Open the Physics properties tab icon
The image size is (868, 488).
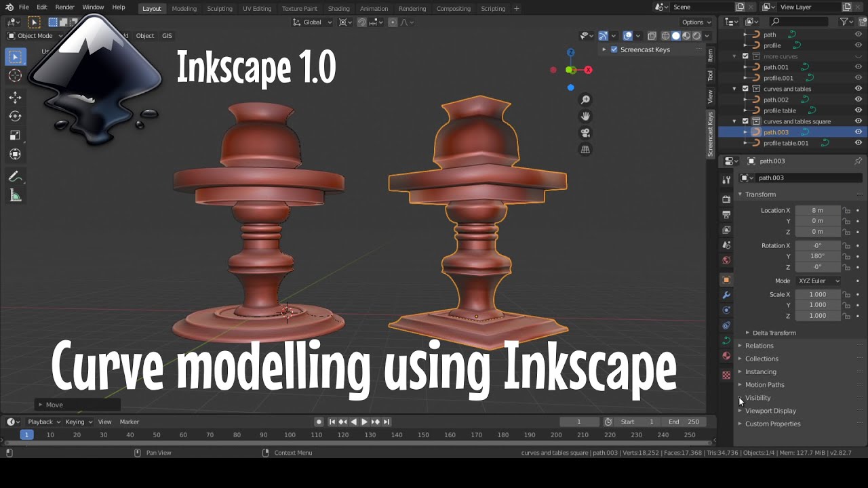click(x=726, y=310)
